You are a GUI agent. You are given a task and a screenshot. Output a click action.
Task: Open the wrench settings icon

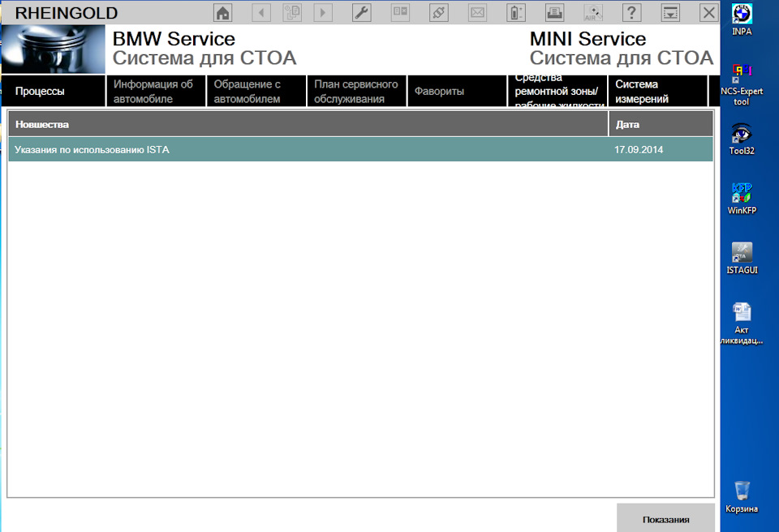pyautogui.click(x=362, y=12)
